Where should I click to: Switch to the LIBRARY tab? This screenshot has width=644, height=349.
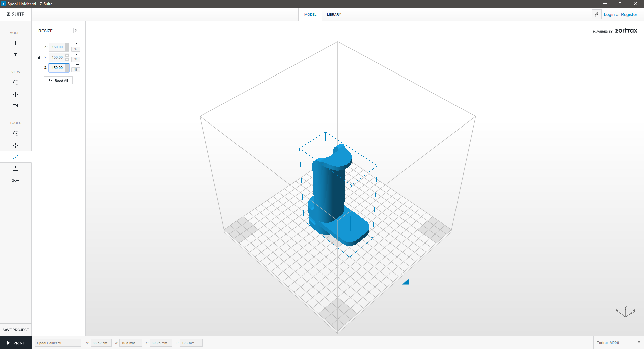point(334,15)
